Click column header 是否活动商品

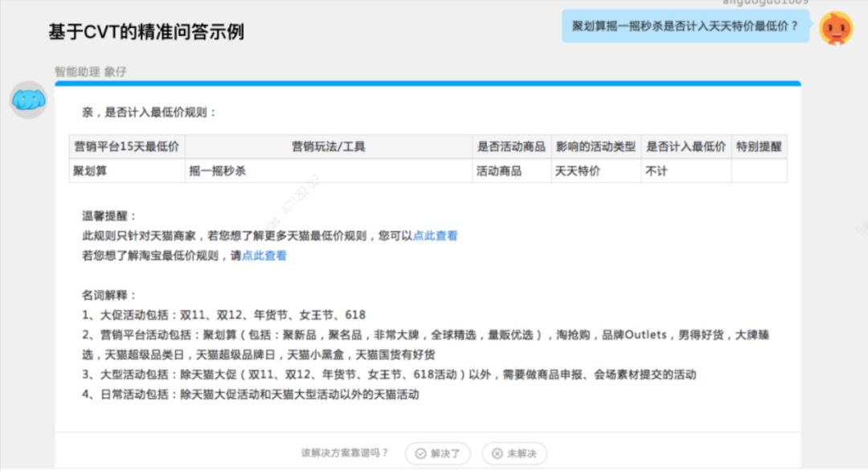(x=511, y=146)
